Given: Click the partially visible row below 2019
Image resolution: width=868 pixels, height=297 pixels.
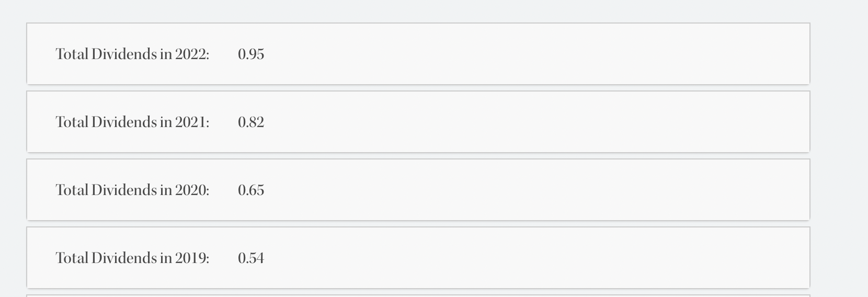Looking at the screenshot, I should pyautogui.click(x=418, y=296).
